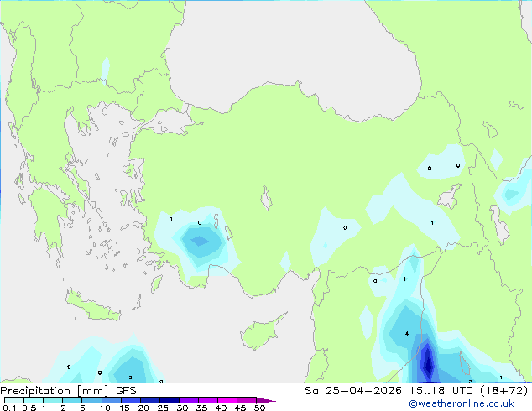Click the arrow-shaped over-50 mm legend tip

[x=266, y=400]
